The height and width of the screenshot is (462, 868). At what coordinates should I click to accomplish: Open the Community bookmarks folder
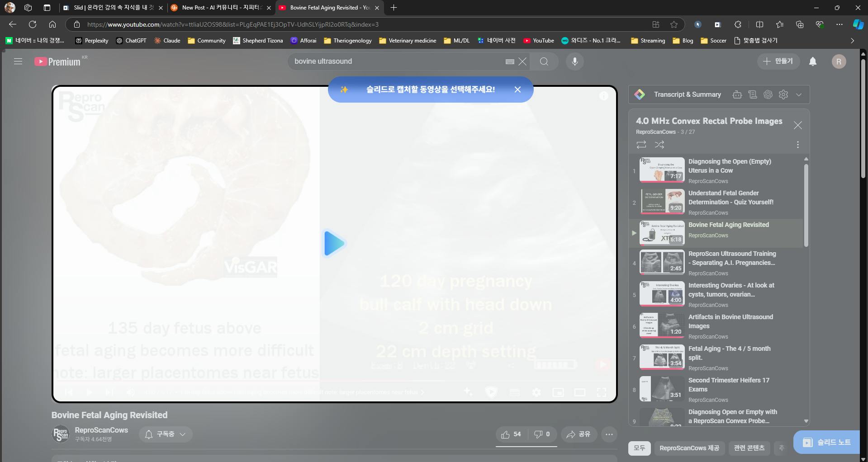(207, 41)
